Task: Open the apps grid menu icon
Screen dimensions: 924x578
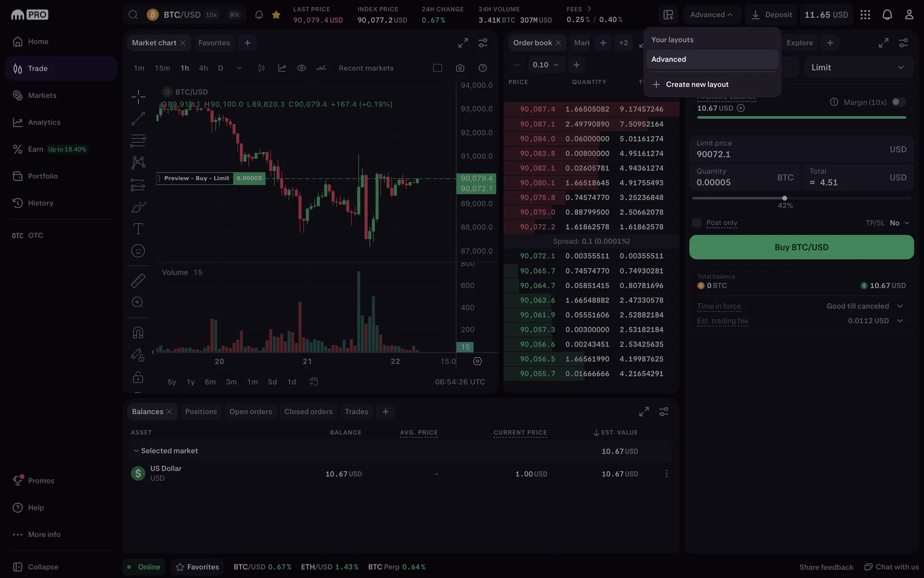Action: click(865, 15)
